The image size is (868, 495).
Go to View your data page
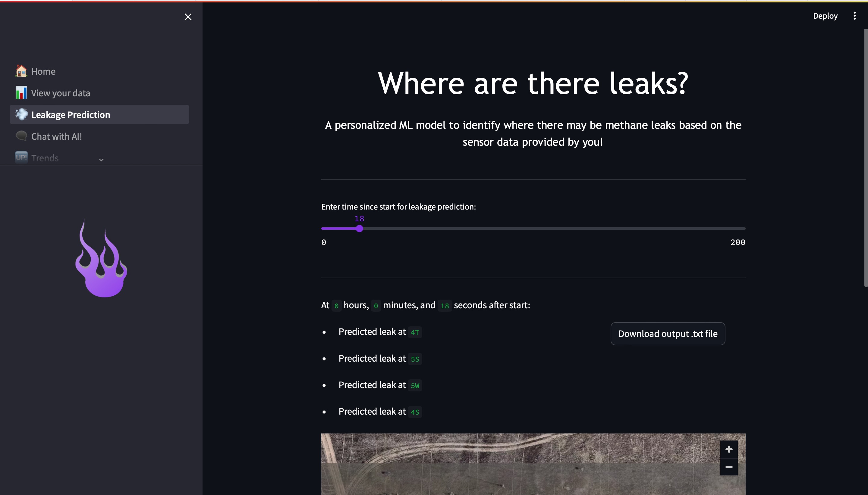[x=61, y=93]
